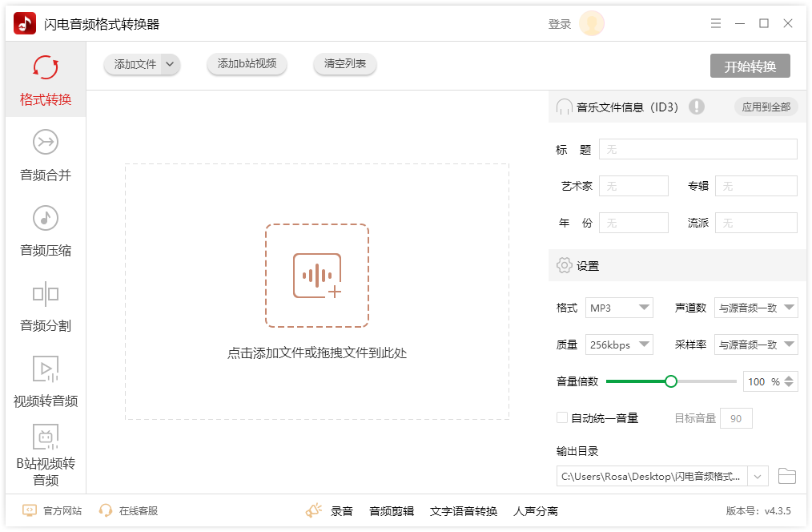Open the 格式 MP3 format dropdown
812x532 pixels.
pyautogui.click(x=619, y=307)
